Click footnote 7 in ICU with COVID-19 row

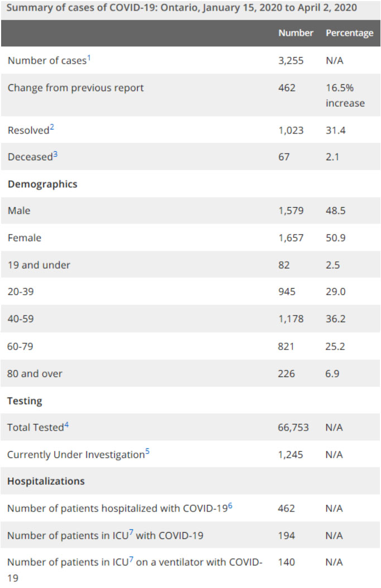click(131, 532)
